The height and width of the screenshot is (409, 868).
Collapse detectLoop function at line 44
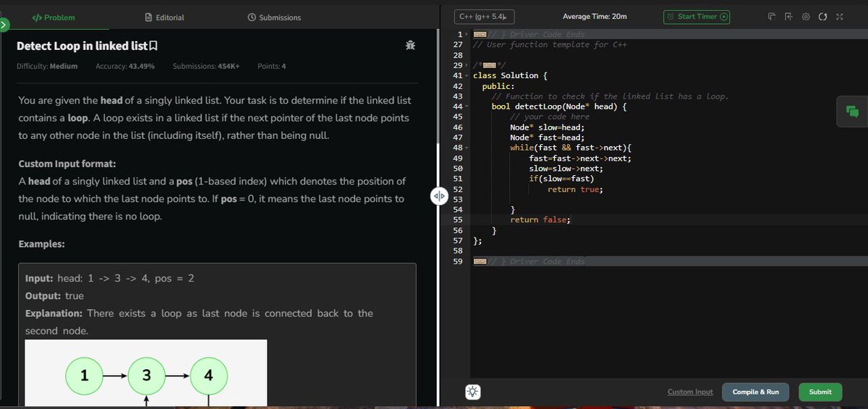coord(468,107)
